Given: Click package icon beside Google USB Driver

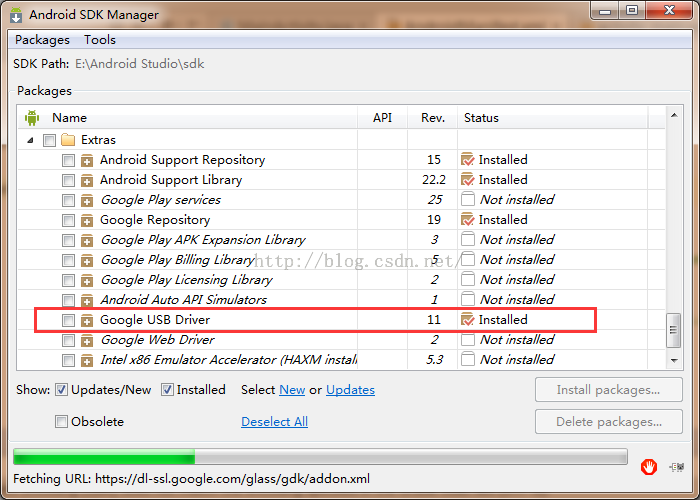Looking at the screenshot, I should coord(87,320).
